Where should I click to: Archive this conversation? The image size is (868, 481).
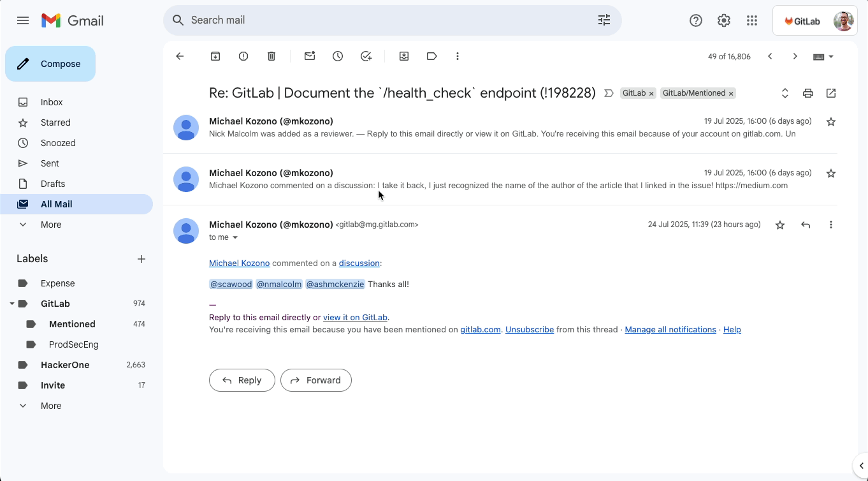215,56
